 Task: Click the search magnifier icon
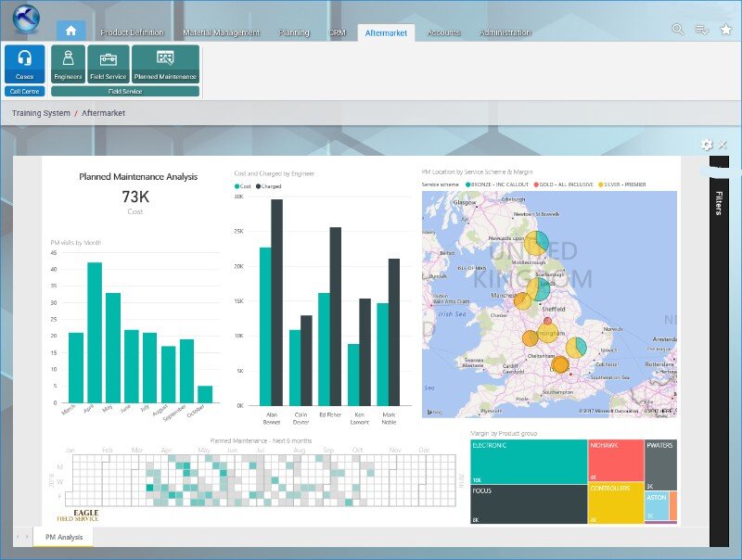pyautogui.click(x=678, y=30)
